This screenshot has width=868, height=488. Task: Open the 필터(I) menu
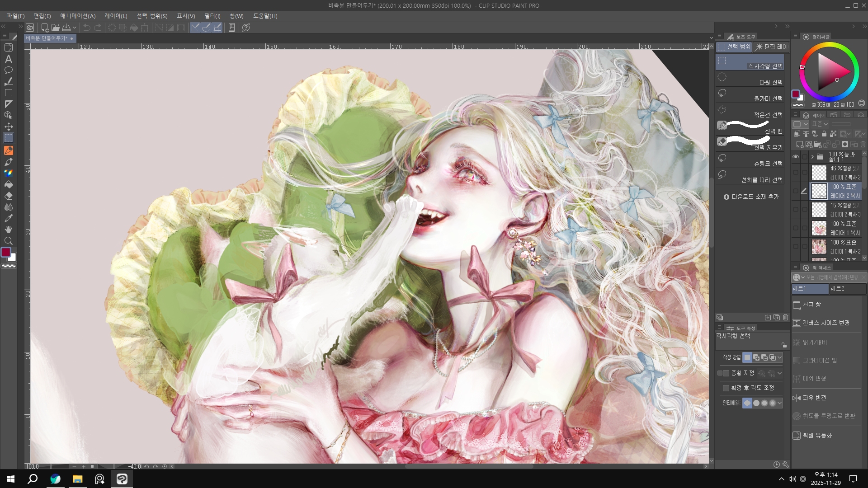(212, 16)
